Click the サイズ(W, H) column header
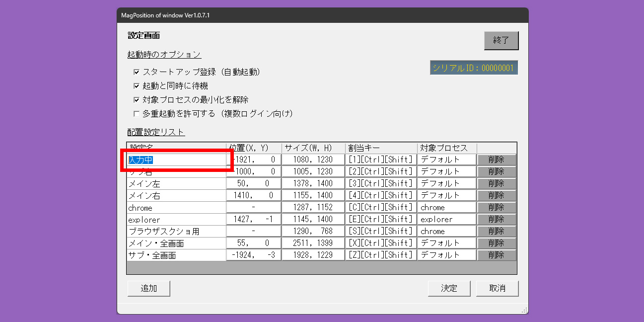This screenshot has width=644, height=322. [x=313, y=148]
